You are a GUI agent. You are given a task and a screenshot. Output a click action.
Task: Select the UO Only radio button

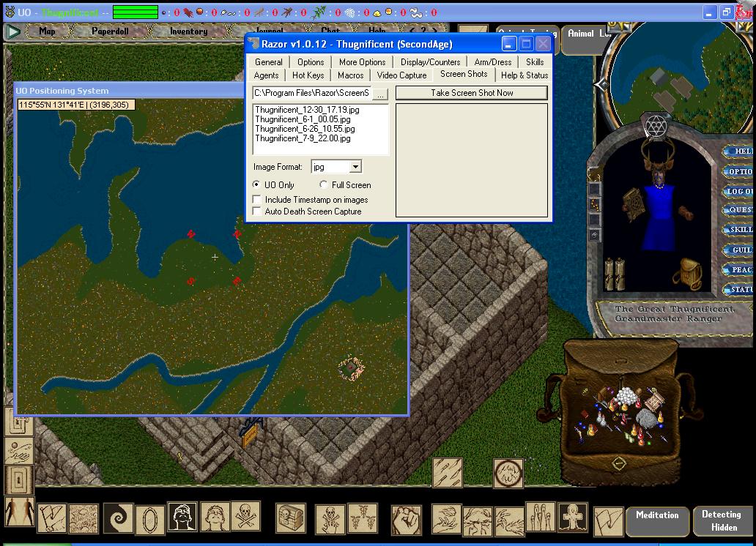click(256, 185)
